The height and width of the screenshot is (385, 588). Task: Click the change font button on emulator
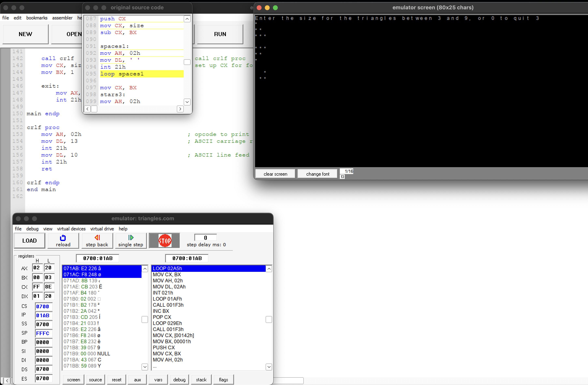tap(317, 174)
